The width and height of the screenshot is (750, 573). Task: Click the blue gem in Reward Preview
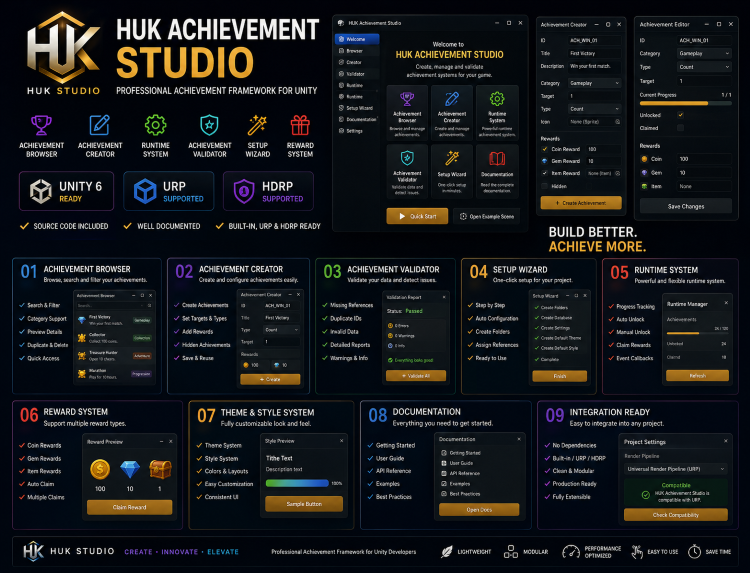click(x=130, y=470)
